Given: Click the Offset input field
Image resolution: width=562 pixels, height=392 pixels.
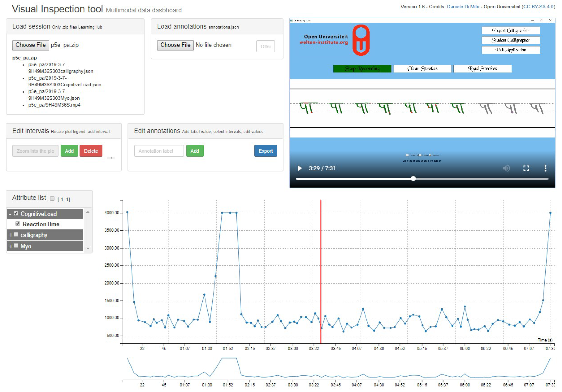Looking at the screenshot, I should click(265, 46).
